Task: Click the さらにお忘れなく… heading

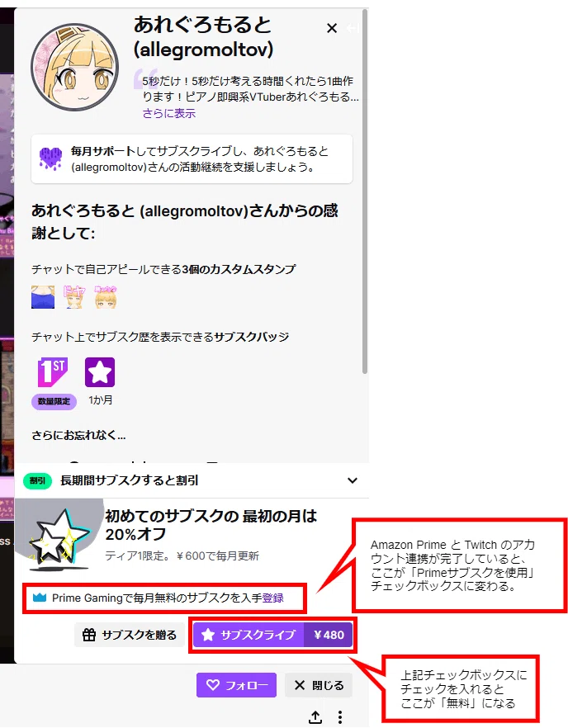Action: point(78,436)
